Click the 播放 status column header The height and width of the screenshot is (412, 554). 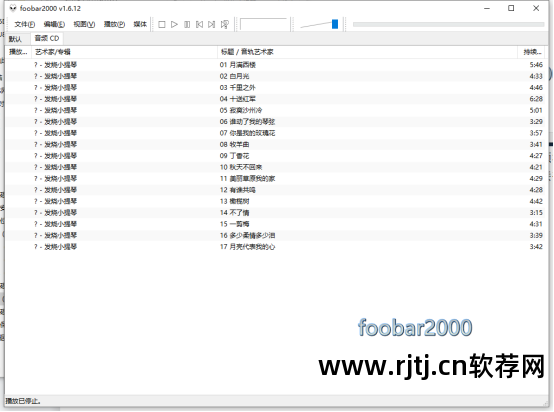pos(18,52)
